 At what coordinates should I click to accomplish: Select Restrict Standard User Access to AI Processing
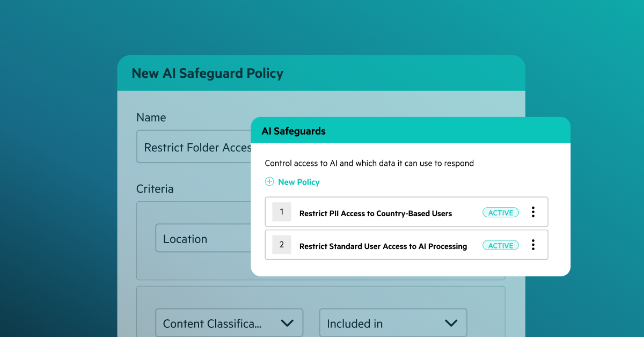tap(407, 245)
